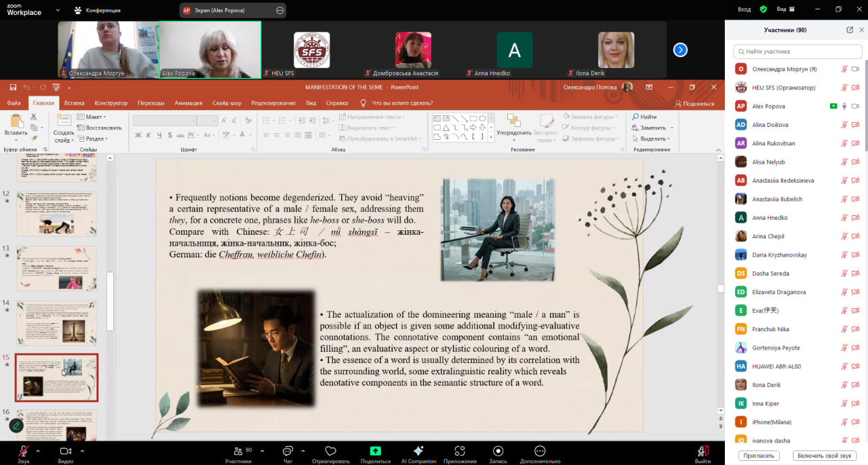Open the Приложения apps icon

click(460, 451)
